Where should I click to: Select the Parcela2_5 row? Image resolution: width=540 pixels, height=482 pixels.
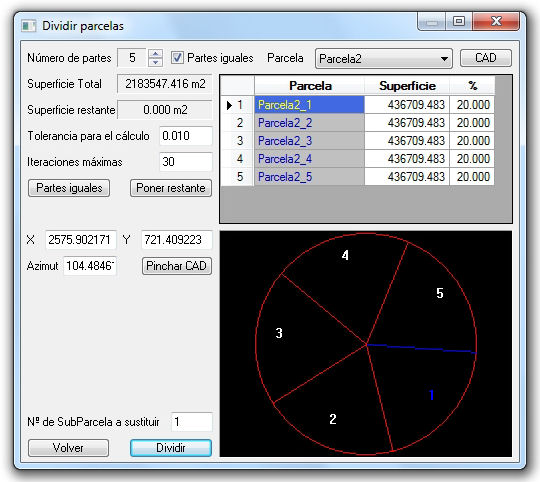(357, 177)
